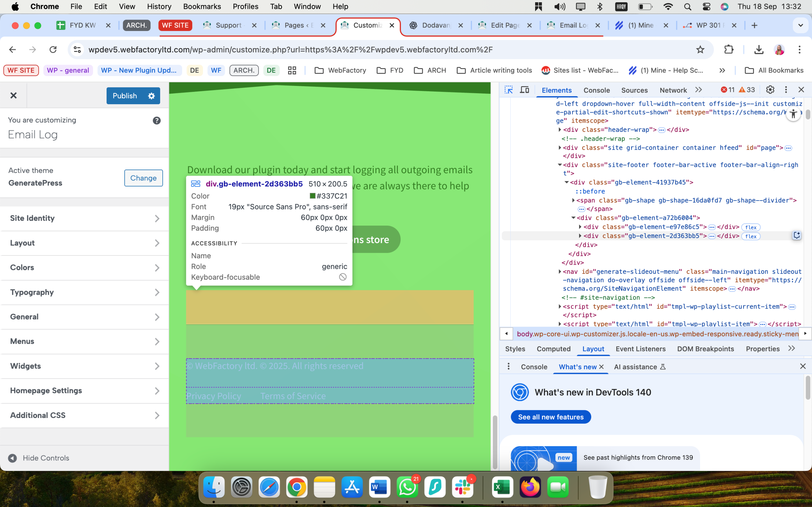Bookmark this page with the star icon
Screen dimensions: 812x507
pos(700,50)
